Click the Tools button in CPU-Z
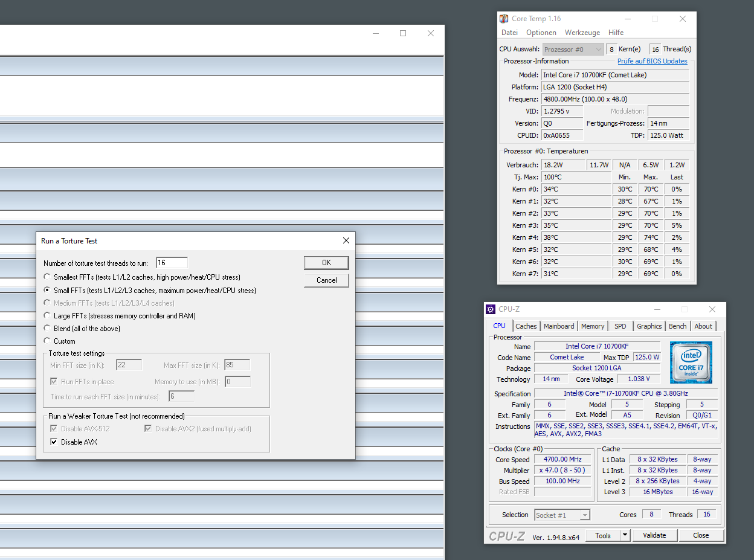754x560 pixels. coord(603,535)
